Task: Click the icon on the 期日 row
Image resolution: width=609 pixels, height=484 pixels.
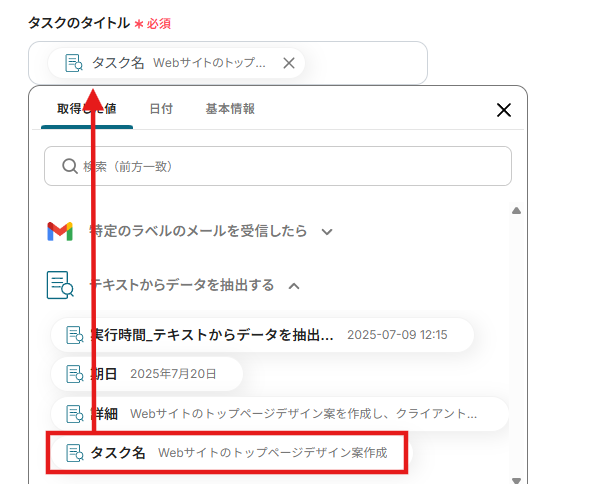Action: click(75, 374)
